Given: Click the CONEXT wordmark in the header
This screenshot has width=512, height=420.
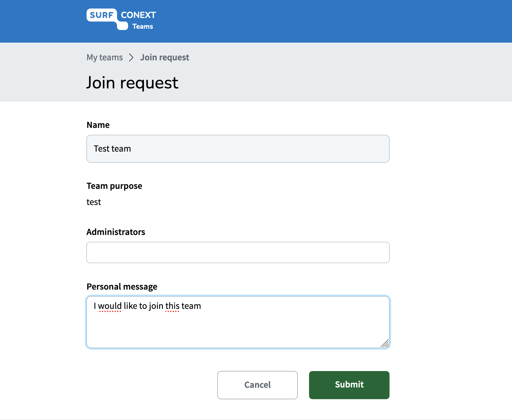Looking at the screenshot, I should 138,15.
